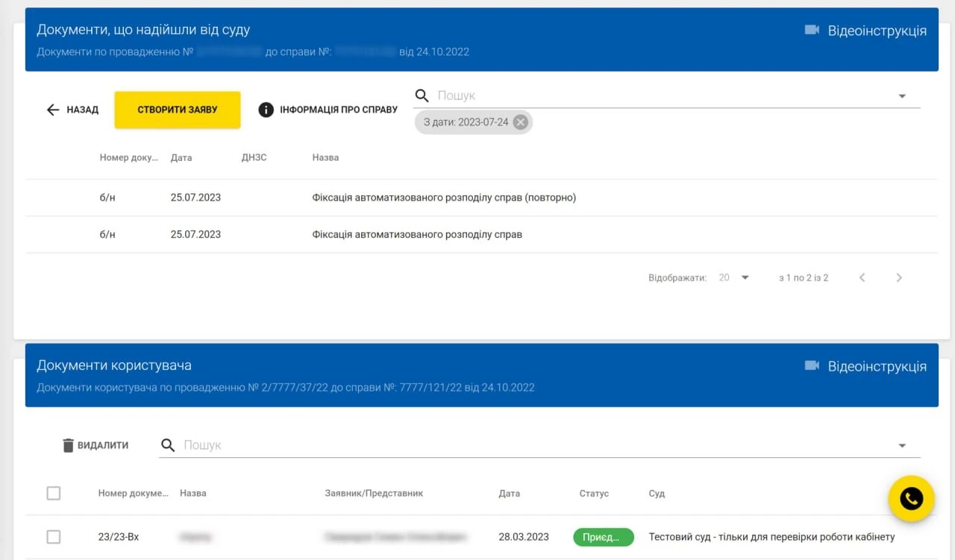Click the search magnifier in user documents
This screenshot has width=955, height=560.
(x=169, y=445)
